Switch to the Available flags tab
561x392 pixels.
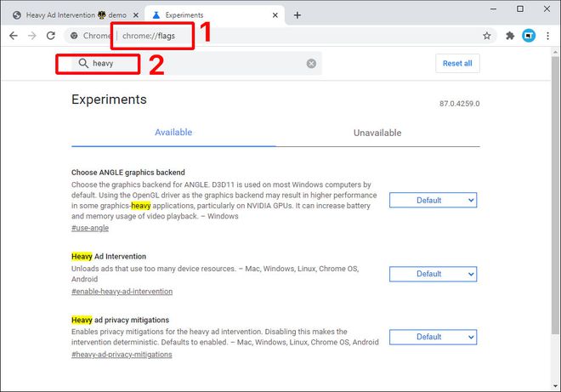[173, 133]
